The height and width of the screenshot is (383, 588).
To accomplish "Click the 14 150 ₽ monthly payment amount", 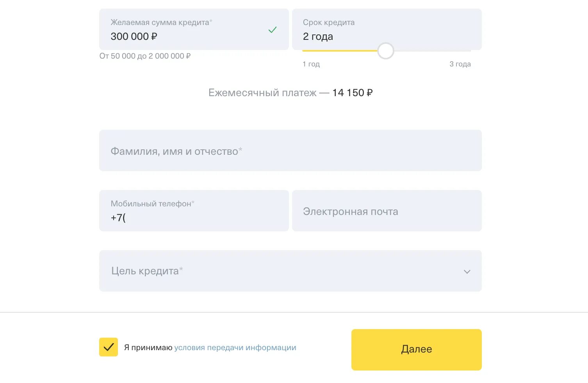I will (352, 93).
